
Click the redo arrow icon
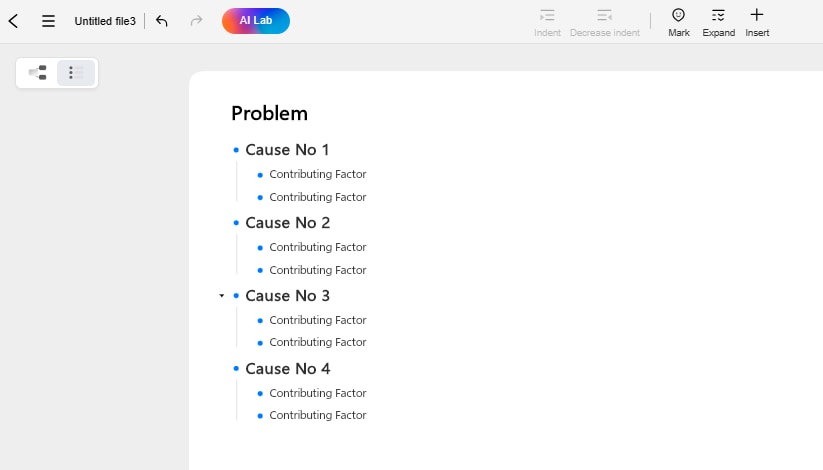196,21
